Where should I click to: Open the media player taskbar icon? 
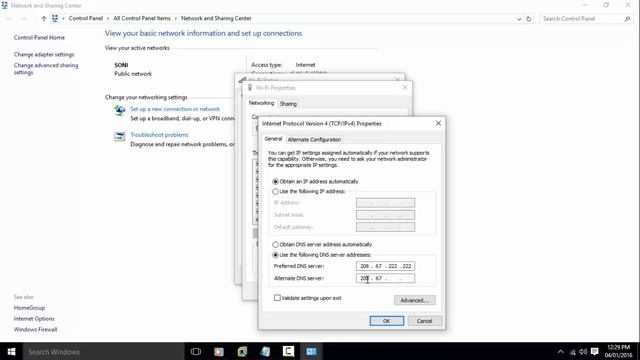(x=219, y=351)
